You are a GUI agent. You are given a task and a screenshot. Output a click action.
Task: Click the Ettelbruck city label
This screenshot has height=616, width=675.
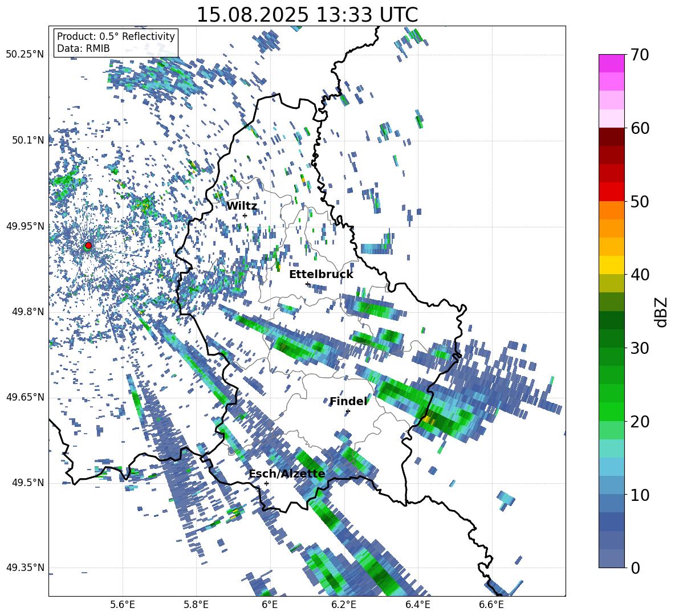(x=321, y=275)
